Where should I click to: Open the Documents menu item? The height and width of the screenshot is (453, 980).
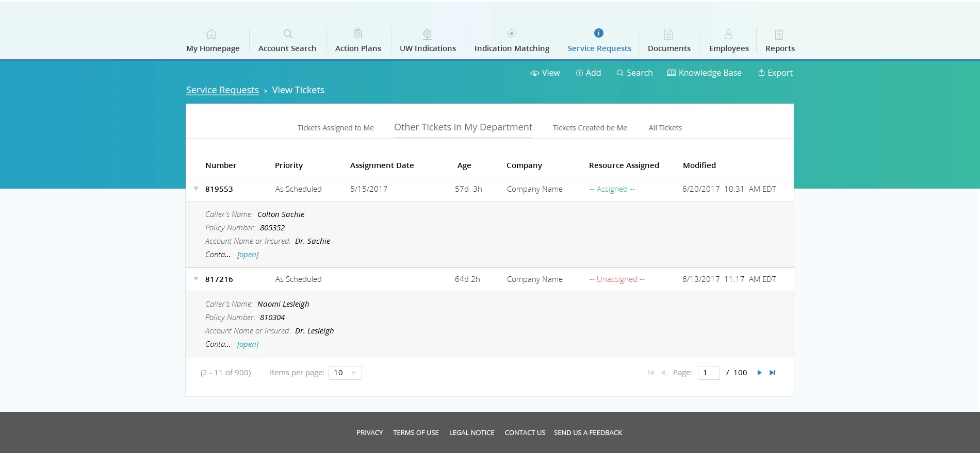[669, 48]
